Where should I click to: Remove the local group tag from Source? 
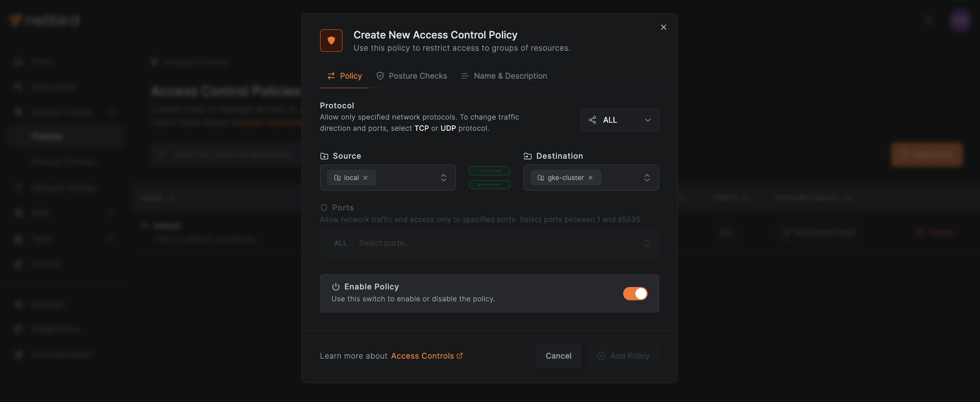click(365, 178)
